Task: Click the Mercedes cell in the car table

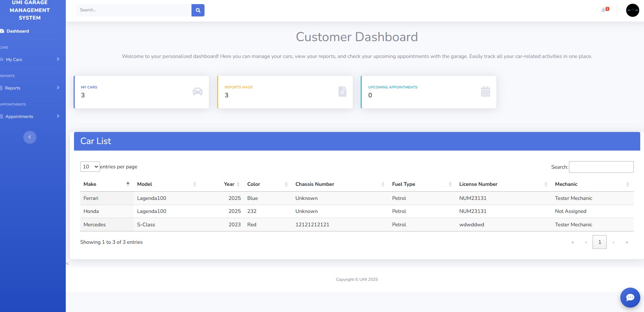Action: tap(107, 225)
